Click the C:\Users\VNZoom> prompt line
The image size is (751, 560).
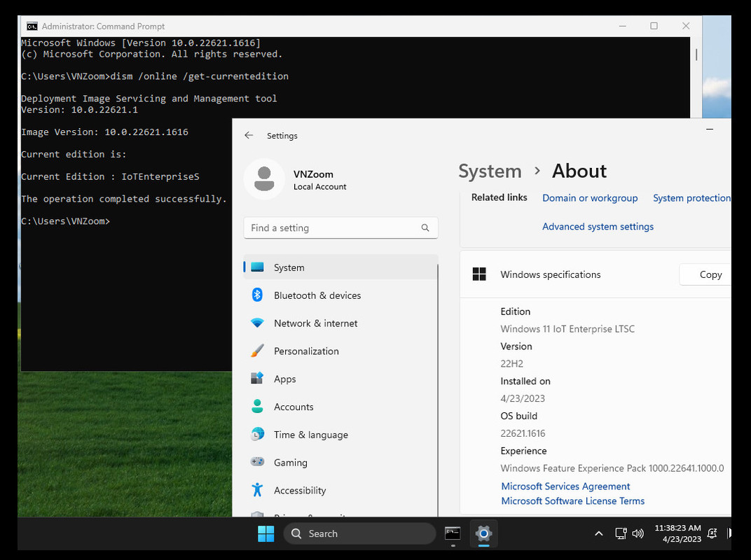point(66,221)
